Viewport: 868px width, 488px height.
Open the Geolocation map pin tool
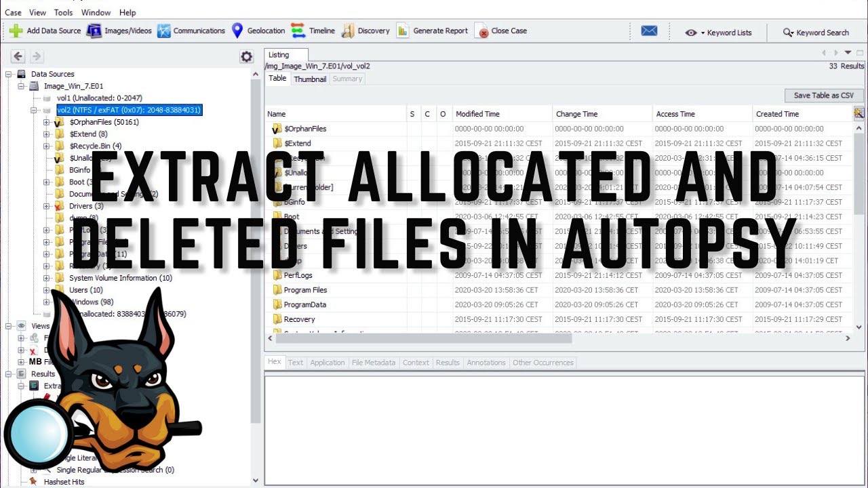[258, 30]
